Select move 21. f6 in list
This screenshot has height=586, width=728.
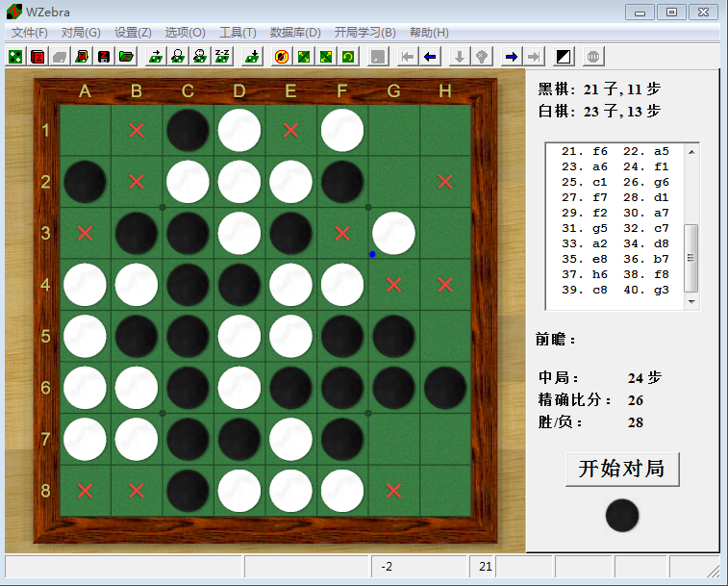click(x=585, y=151)
